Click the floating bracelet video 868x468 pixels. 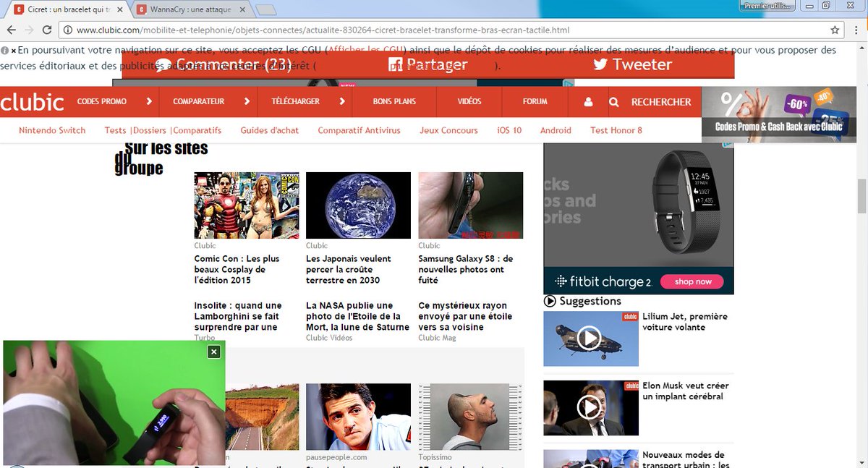point(114,403)
